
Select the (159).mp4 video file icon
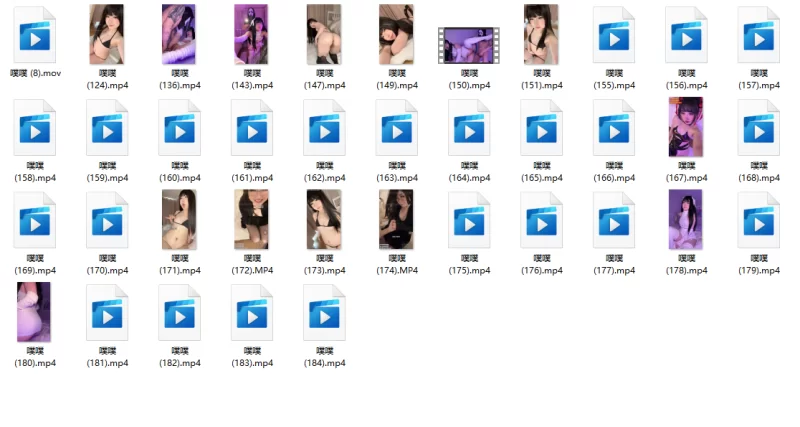[x=107, y=128]
